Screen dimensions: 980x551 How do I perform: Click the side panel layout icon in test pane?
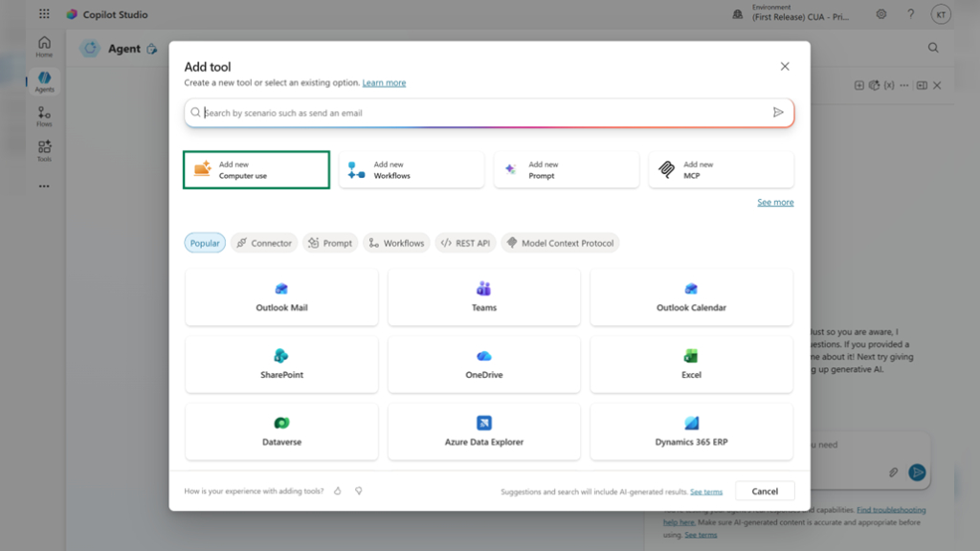pos(922,85)
